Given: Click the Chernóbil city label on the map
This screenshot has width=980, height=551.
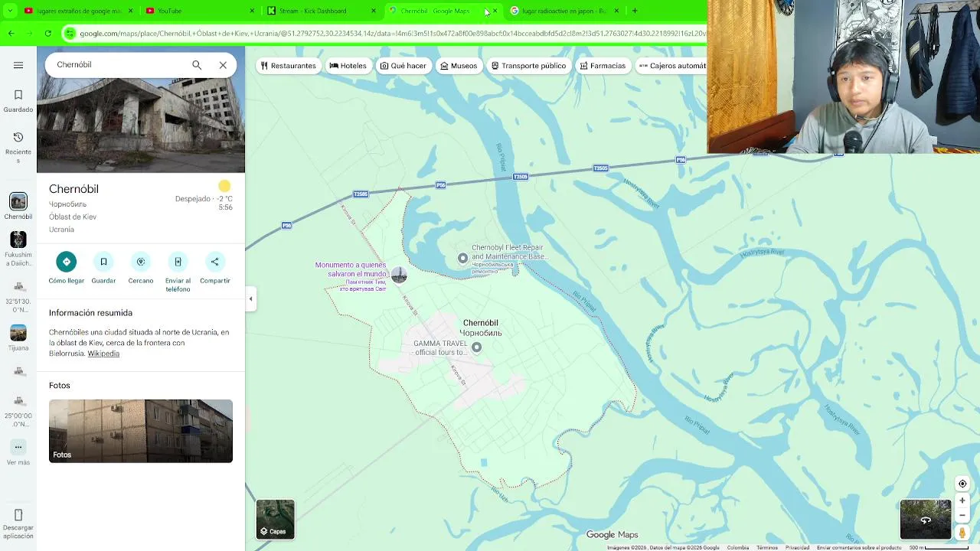Looking at the screenshot, I should pyautogui.click(x=481, y=328).
